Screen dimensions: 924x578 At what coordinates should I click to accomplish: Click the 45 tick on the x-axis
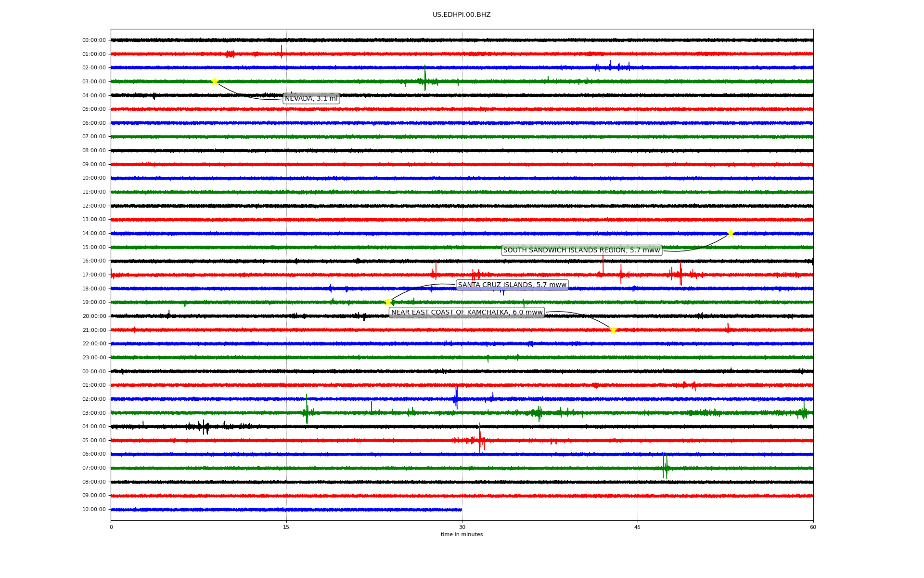tap(638, 527)
